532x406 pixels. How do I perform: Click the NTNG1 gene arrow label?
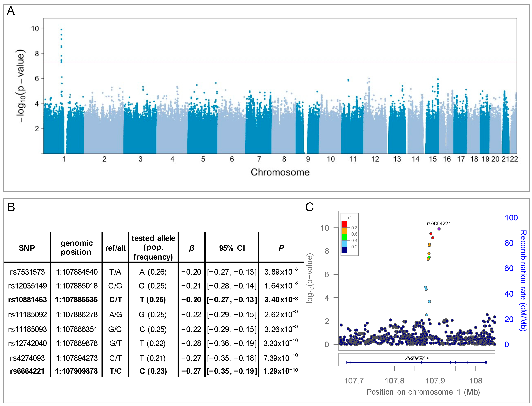tap(416, 358)
